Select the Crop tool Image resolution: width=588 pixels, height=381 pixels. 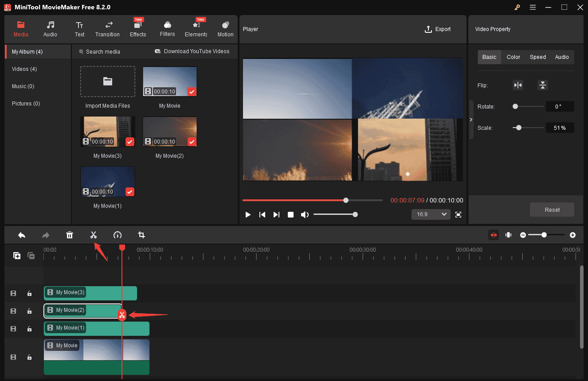(x=141, y=235)
